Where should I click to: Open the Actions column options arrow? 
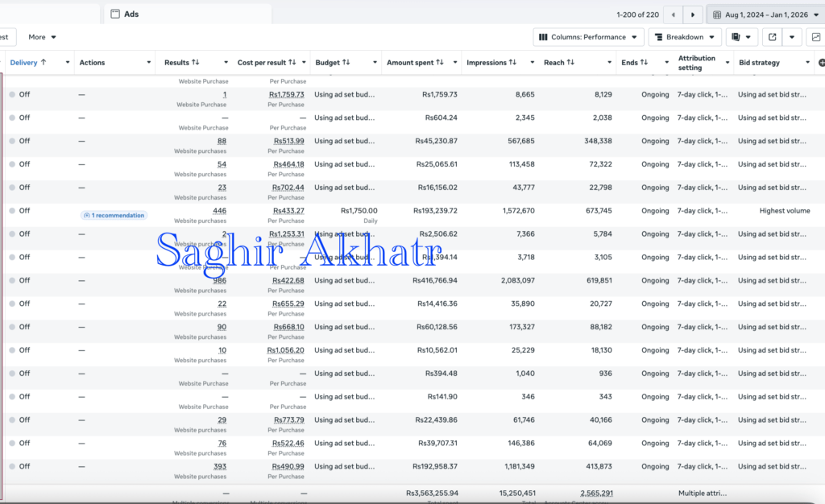(149, 63)
